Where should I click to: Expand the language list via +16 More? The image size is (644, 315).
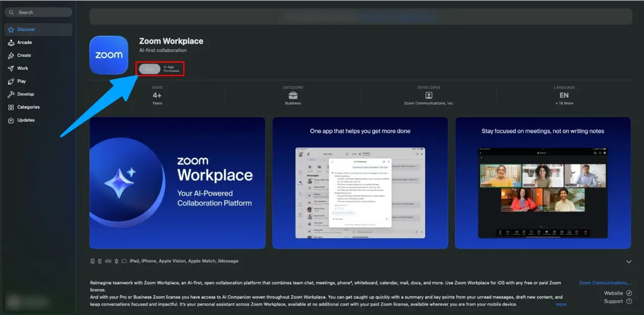point(564,103)
